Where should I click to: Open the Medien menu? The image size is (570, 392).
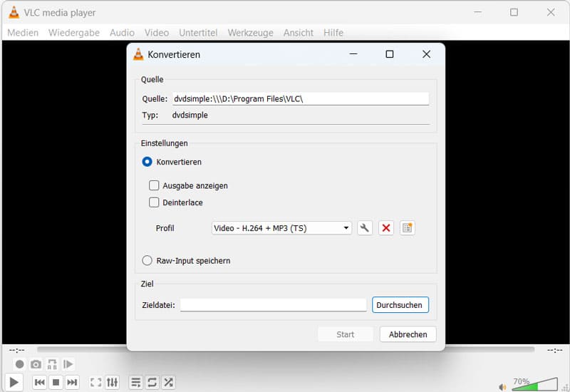(x=23, y=33)
